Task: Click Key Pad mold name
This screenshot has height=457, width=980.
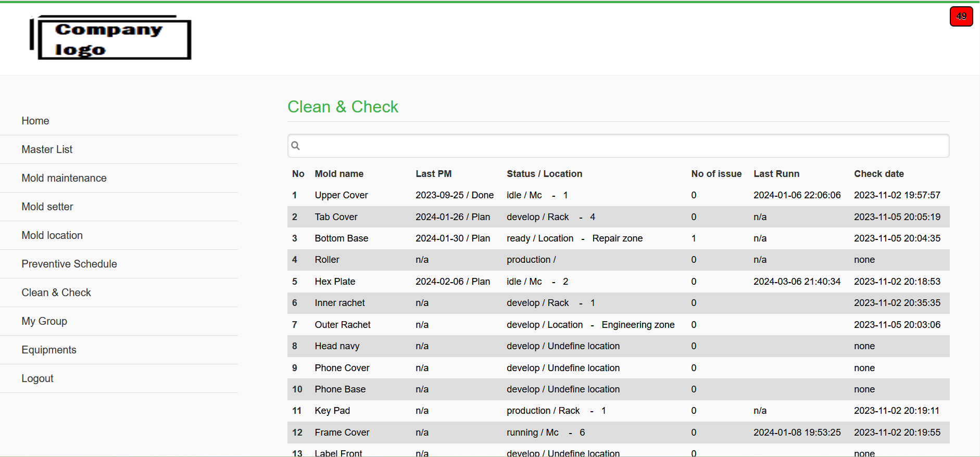Action: pyautogui.click(x=332, y=411)
